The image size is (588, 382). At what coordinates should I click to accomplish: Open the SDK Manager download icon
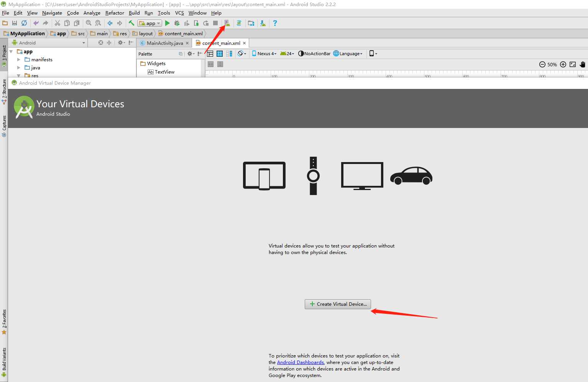(x=263, y=23)
